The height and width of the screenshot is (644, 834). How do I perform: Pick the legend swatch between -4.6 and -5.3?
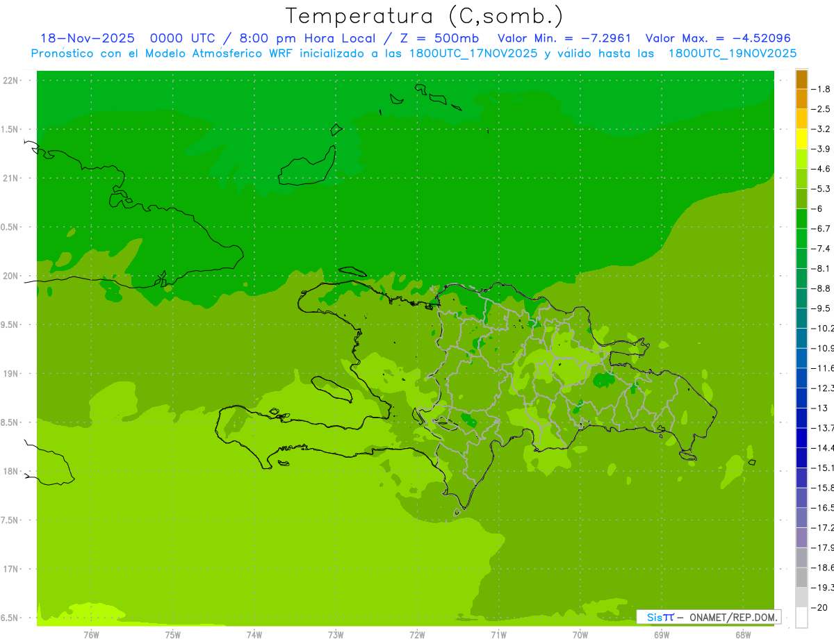801,179
